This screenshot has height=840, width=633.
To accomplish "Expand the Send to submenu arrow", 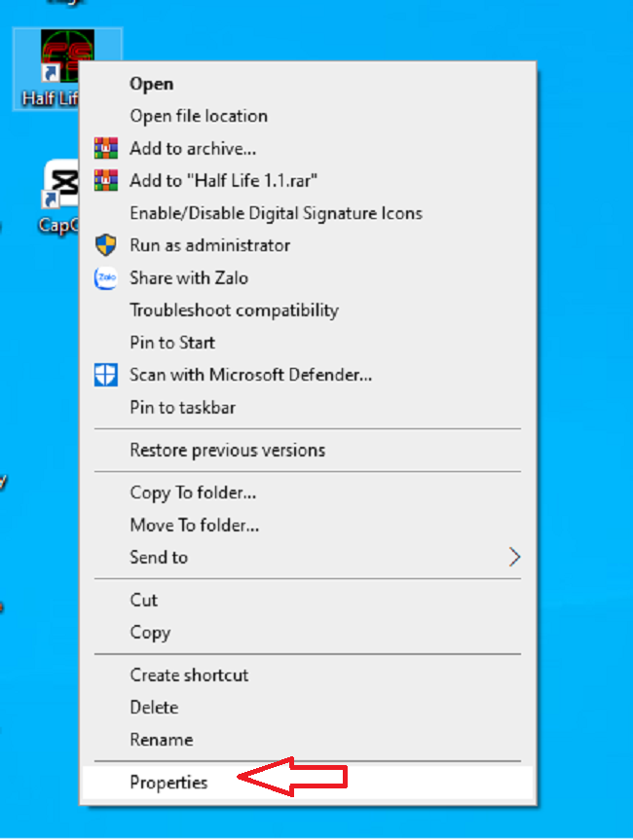I will (514, 557).
